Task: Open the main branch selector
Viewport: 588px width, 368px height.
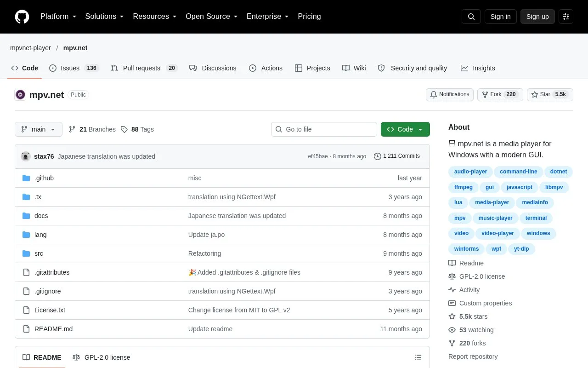Action: tap(39, 129)
